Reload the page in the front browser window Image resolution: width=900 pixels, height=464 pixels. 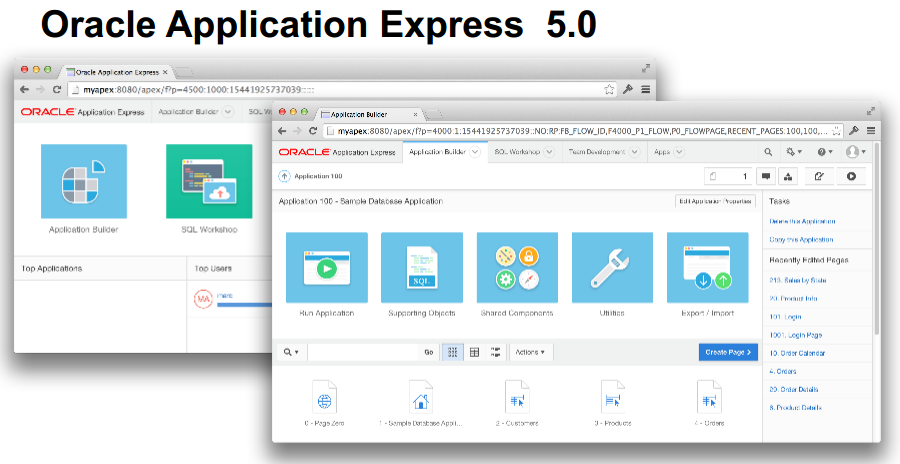pyautogui.click(x=313, y=131)
